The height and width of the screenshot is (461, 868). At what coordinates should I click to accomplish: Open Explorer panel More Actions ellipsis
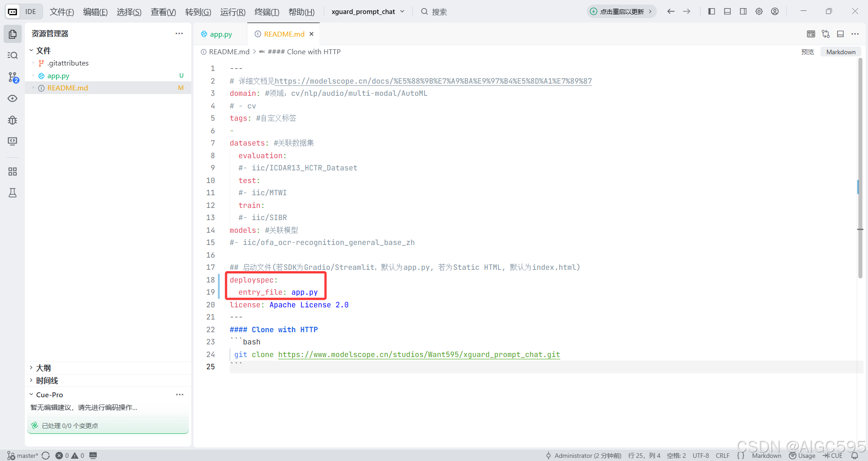[179, 33]
